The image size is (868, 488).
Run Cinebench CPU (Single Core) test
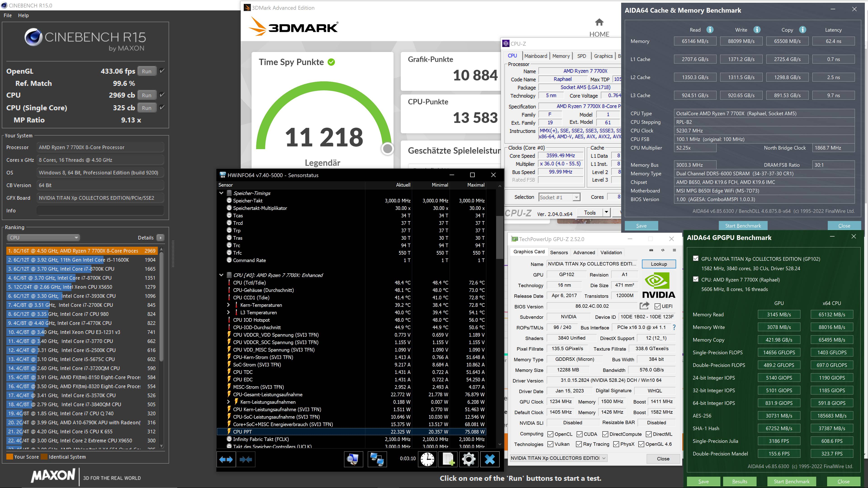(146, 108)
